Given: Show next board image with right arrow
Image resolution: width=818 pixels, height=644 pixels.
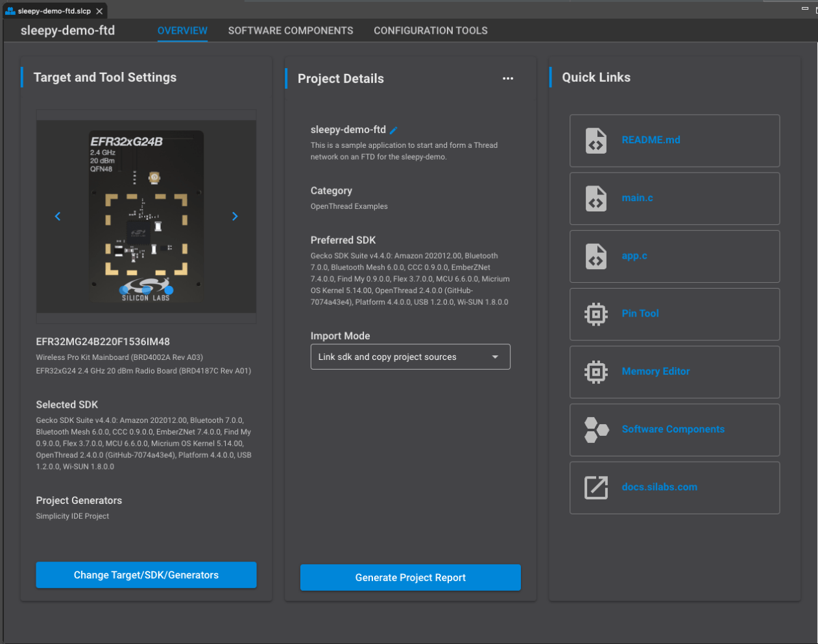Looking at the screenshot, I should (234, 216).
